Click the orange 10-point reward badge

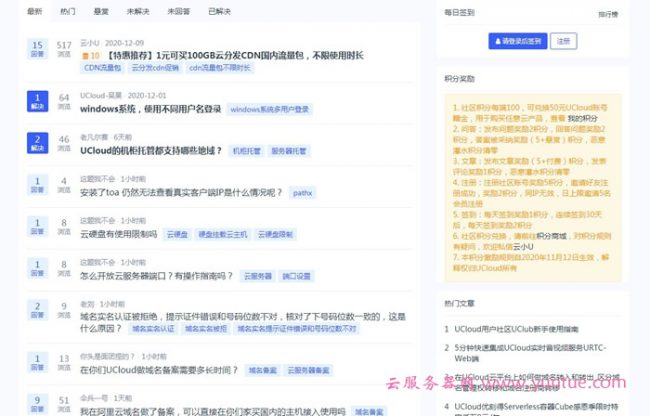[88, 56]
